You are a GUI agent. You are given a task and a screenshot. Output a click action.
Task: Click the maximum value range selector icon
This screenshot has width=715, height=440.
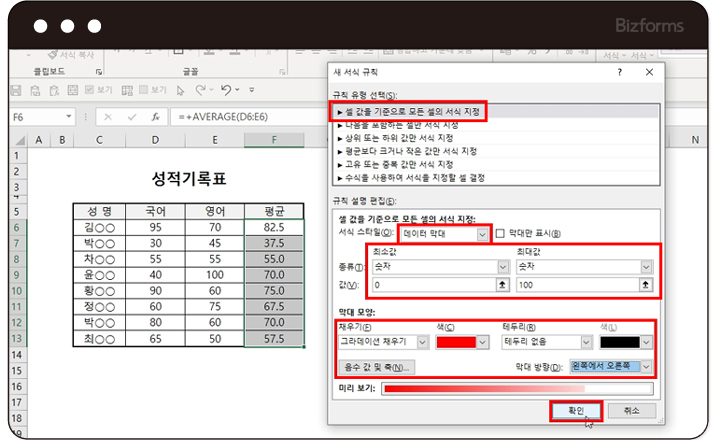(646, 285)
